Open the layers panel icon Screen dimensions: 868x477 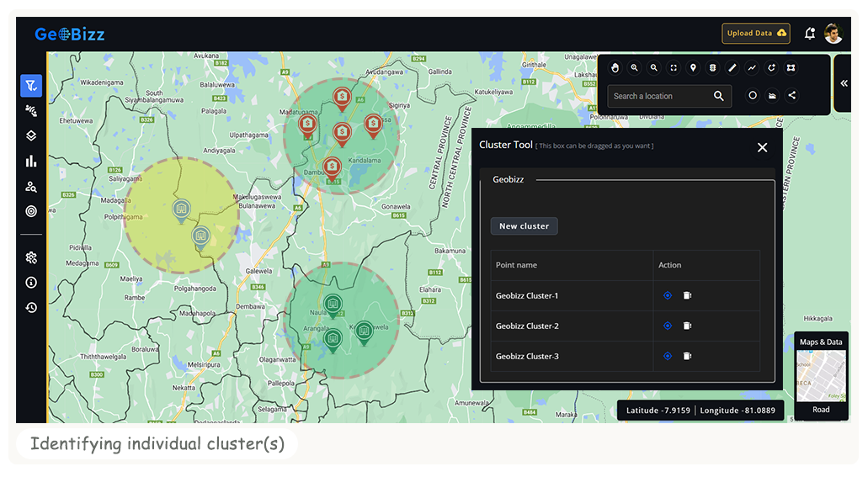pyautogui.click(x=31, y=135)
